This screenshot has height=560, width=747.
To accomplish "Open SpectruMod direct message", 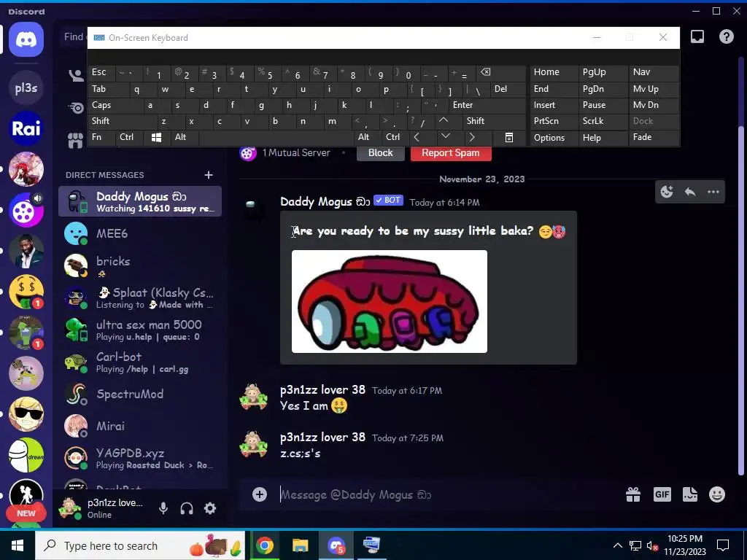I will point(140,394).
